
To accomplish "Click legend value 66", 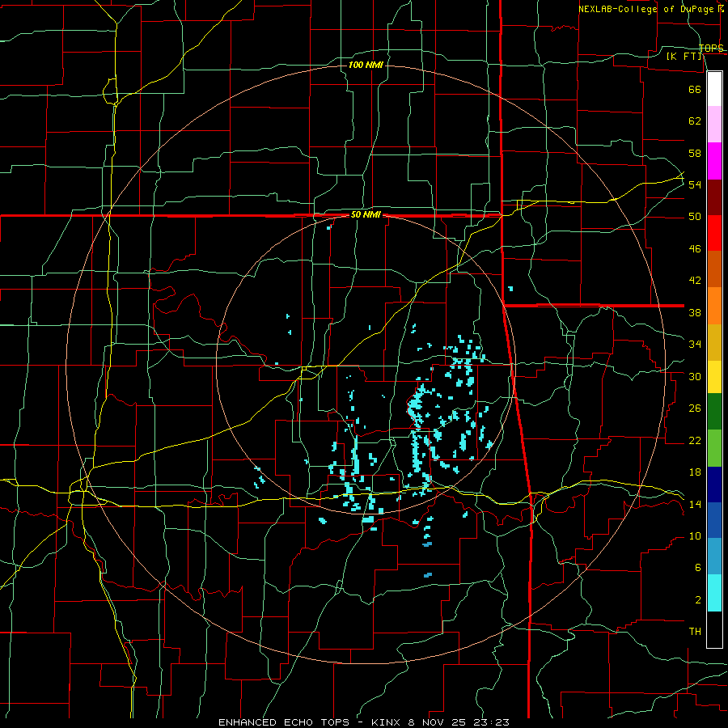I will pos(695,89).
